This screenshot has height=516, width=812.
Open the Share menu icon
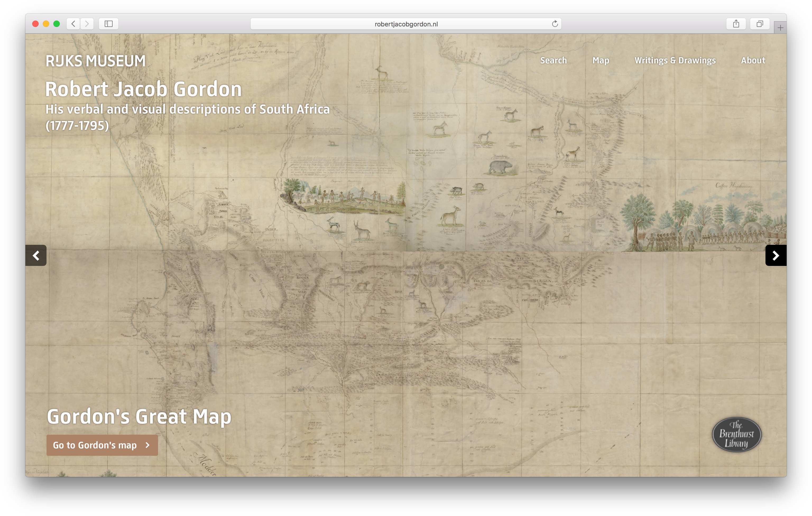736,24
